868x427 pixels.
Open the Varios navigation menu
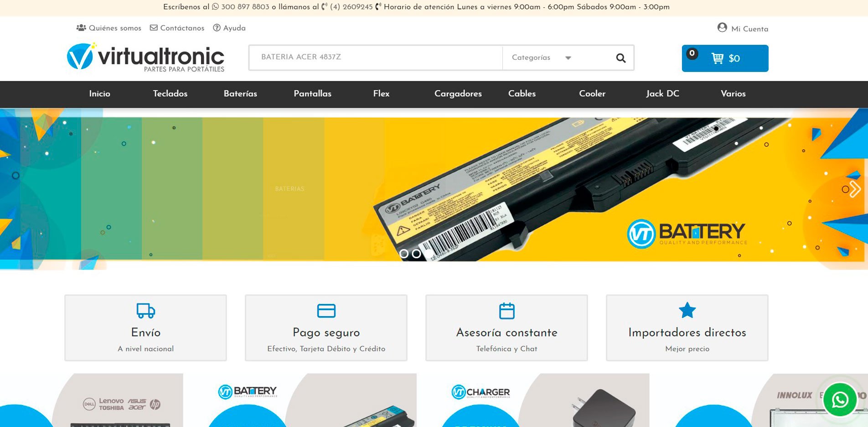733,94
